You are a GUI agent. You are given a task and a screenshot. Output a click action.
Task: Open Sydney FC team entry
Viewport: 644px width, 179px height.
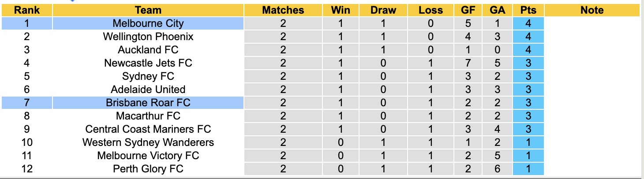point(148,76)
